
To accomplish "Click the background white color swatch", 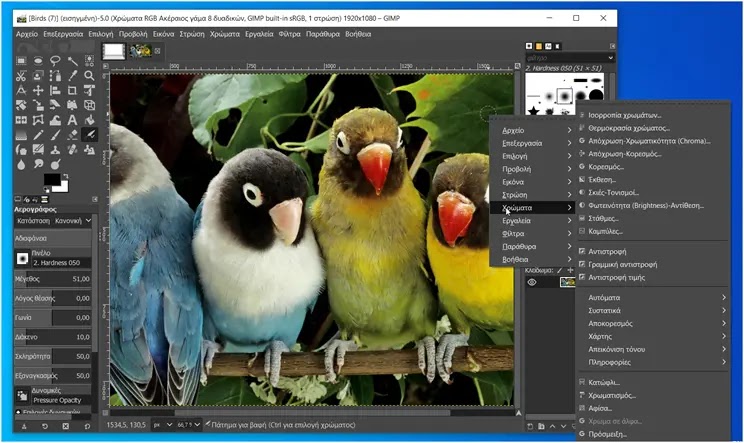I will (x=62, y=187).
